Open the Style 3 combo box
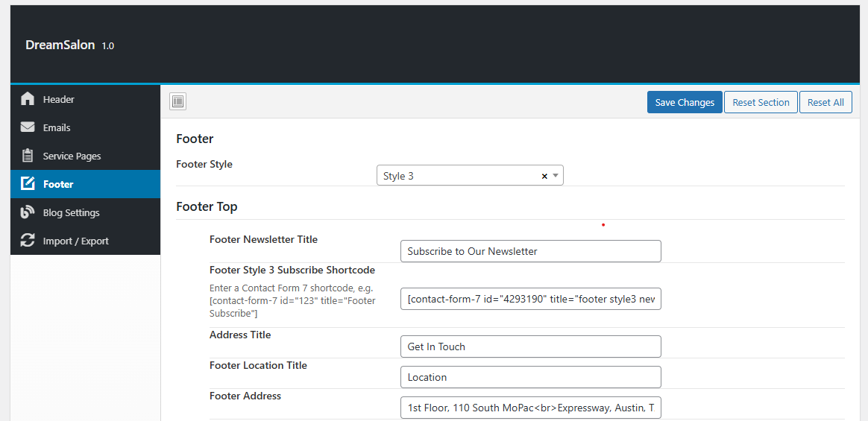 coord(470,175)
